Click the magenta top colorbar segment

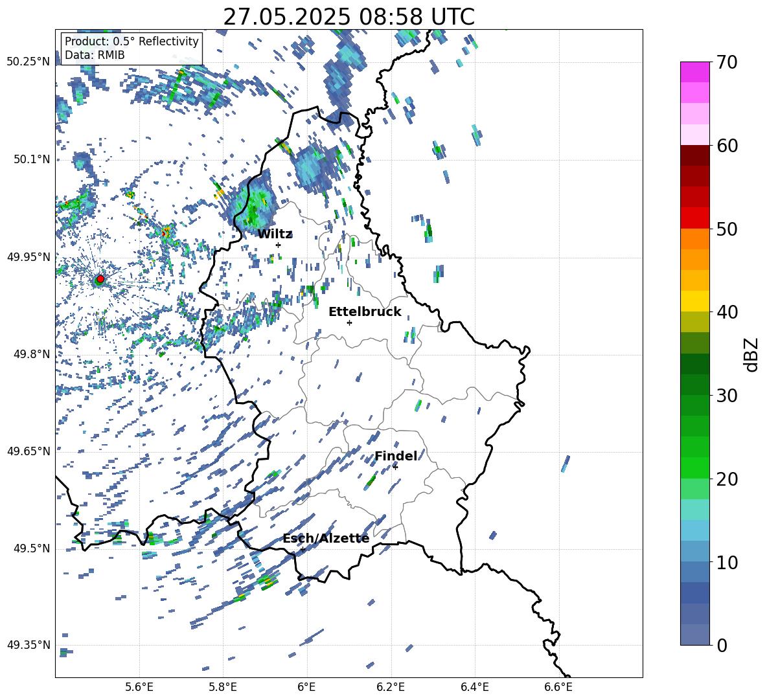pyautogui.click(x=694, y=72)
